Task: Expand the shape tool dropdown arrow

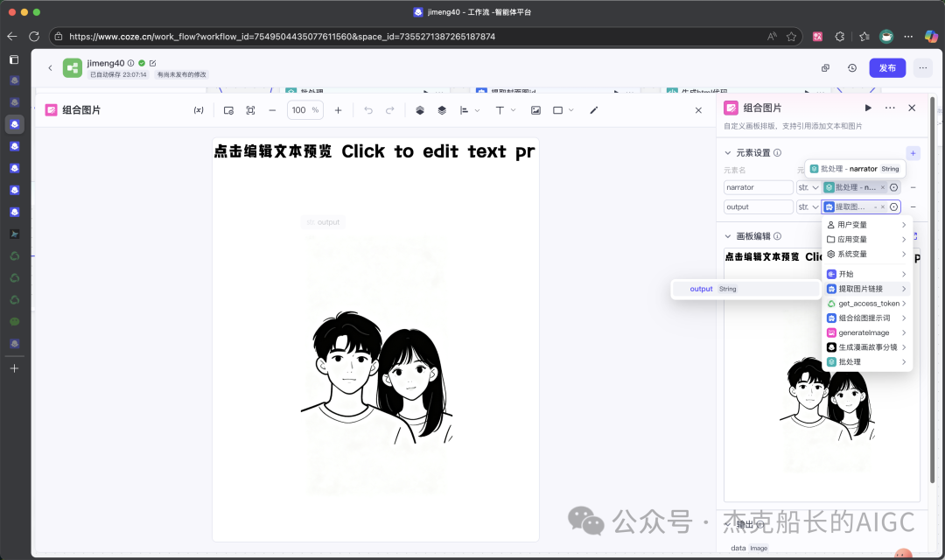Action: click(571, 110)
